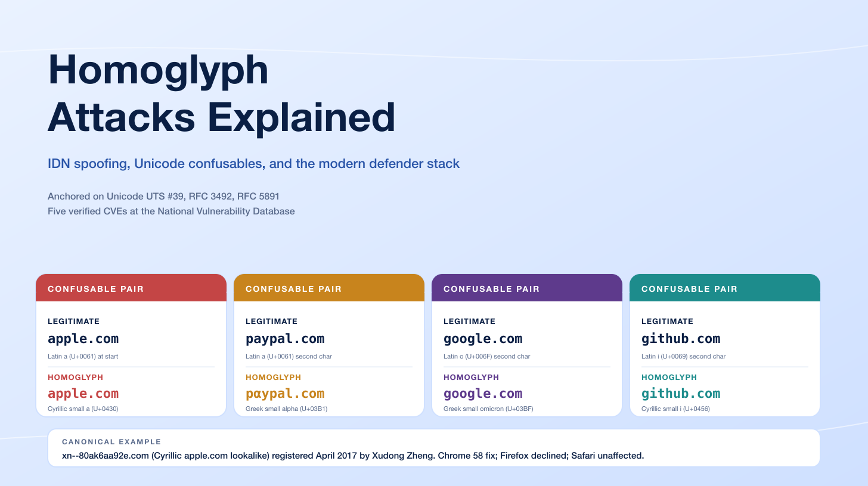868x486 pixels.
Task: Click the orange homoglyph pαypal.com text
Action: coord(285,394)
